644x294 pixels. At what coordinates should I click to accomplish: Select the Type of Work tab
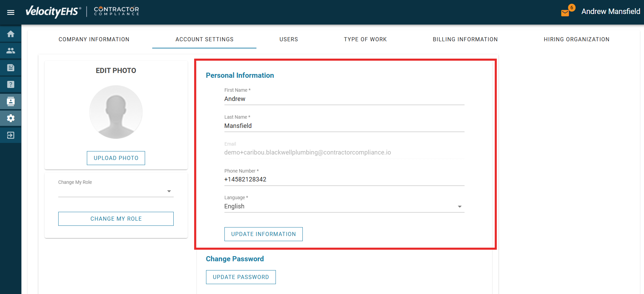click(x=365, y=39)
